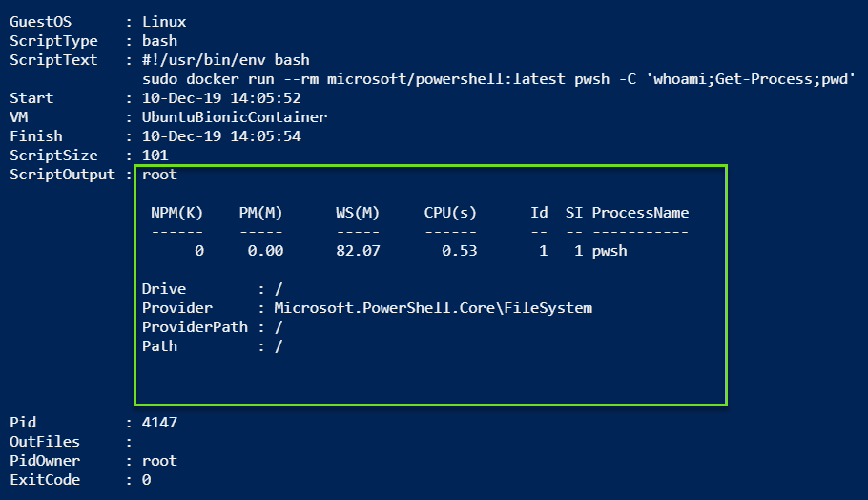Viewport: 868px width, 500px height.
Task: Click the PidOwner value root
Action: (159, 461)
